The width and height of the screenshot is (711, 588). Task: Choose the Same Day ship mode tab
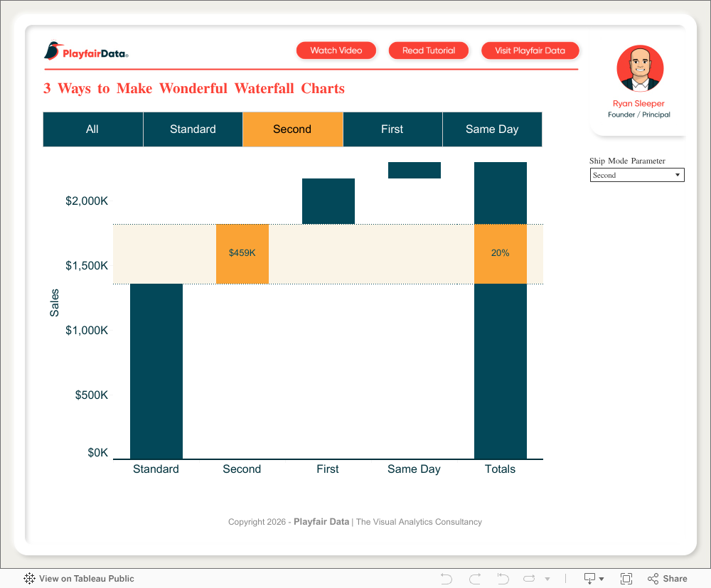(492, 129)
